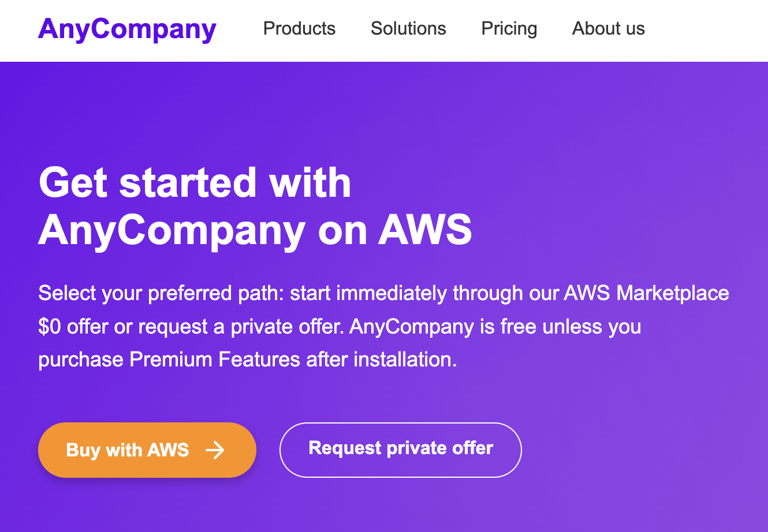Click the "AnyCompany on AWS" heading line
Viewport: 768px width, 532px height.
coord(255,230)
